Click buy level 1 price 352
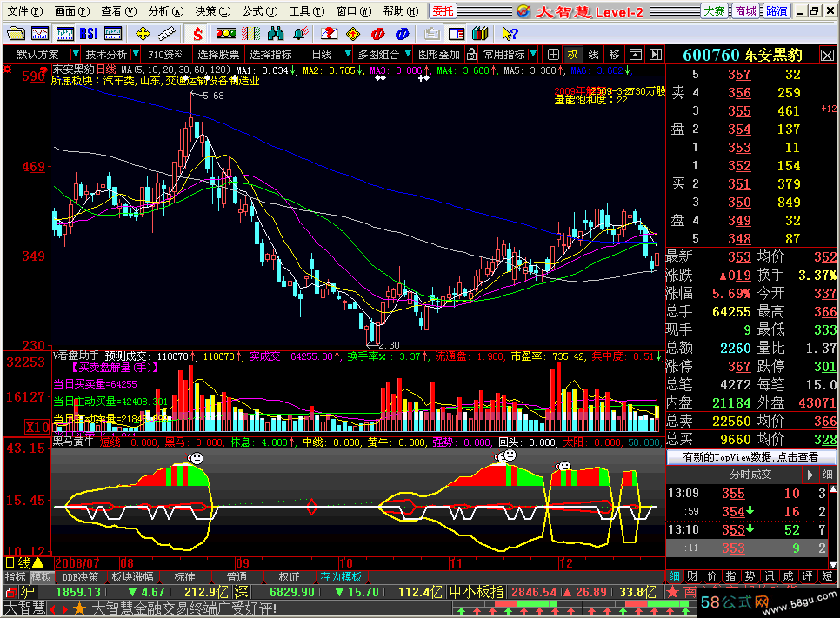Image resolution: width=840 pixels, height=618 pixels. pyautogui.click(x=739, y=165)
